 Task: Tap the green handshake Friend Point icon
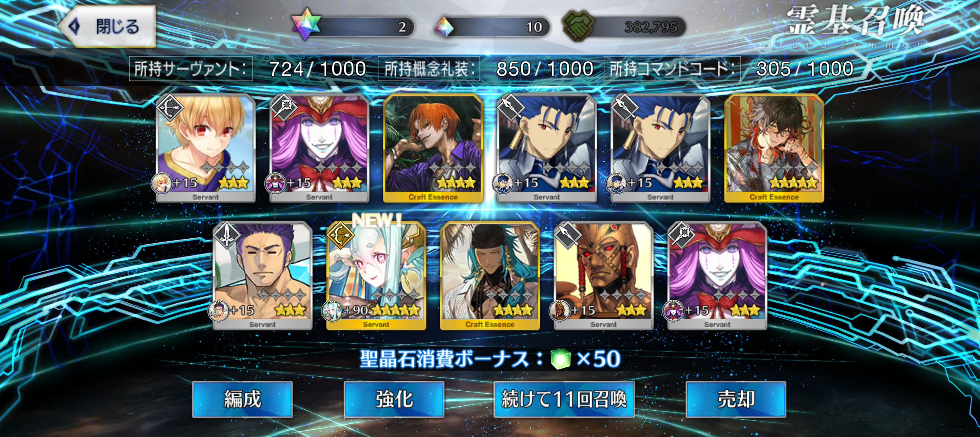pos(578,26)
